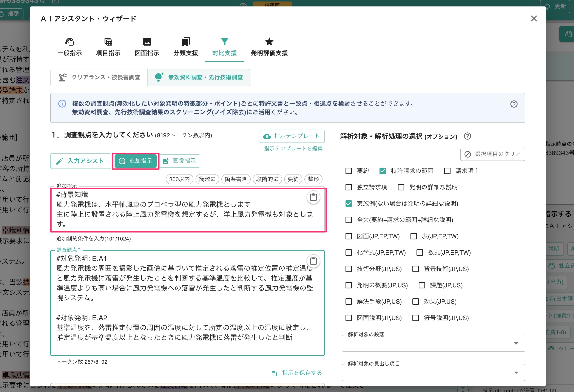Image resolution: width=574 pixels, height=392 pixels.
Task: Expand the 解析対象の段落 dropdown
Action: click(x=433, y=343)
